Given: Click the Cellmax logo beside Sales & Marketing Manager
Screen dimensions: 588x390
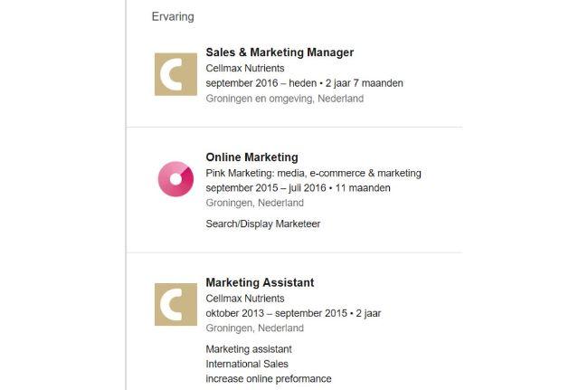Looking at the screenshot, I should pyautogui.click(x=175, y=74).
